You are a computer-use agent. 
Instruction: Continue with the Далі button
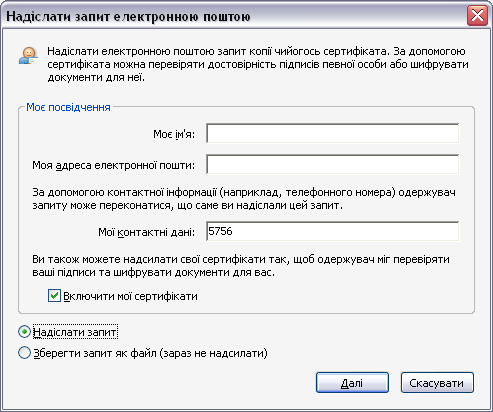[352, 383]
